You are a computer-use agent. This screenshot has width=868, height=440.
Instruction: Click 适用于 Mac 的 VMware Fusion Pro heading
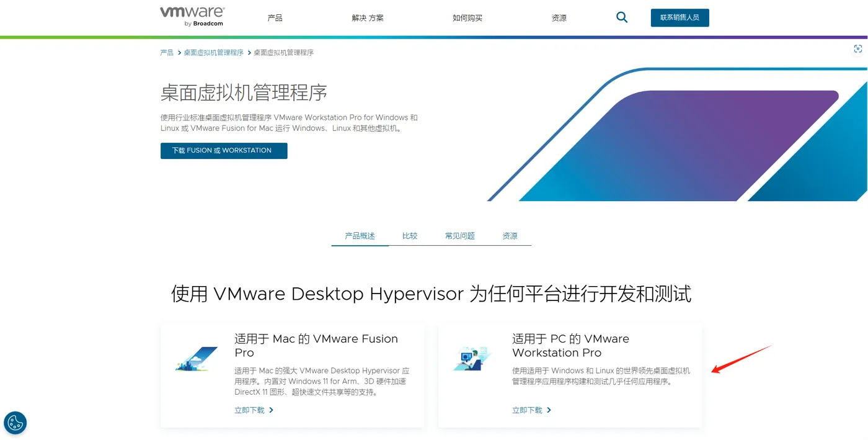click(316, 346)
